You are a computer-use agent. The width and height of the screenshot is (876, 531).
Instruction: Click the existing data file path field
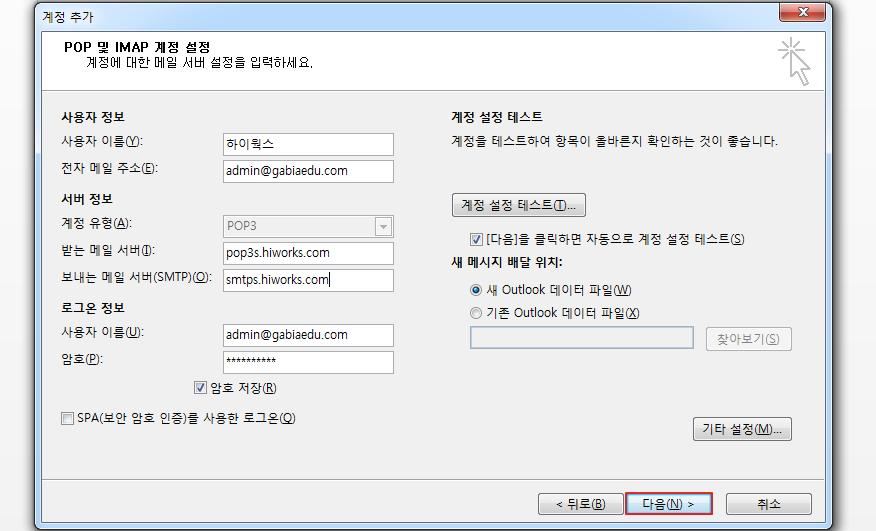(x=582, y=338)
